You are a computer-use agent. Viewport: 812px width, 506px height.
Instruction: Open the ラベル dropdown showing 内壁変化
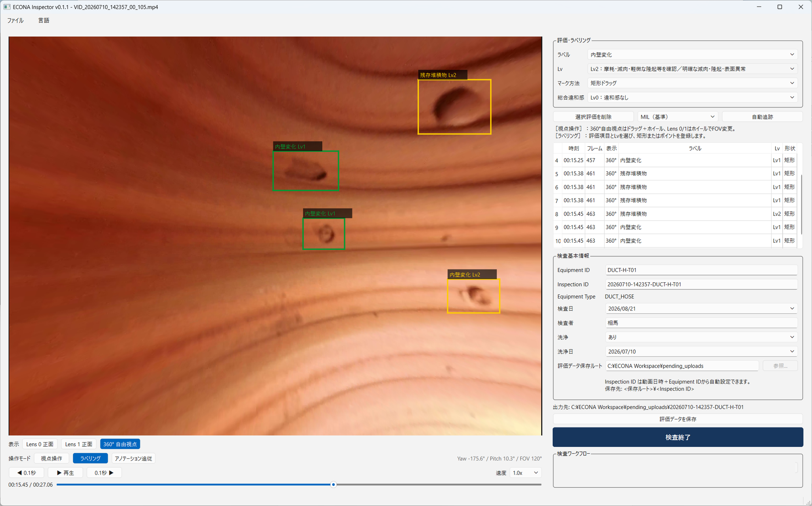point(692,54)
